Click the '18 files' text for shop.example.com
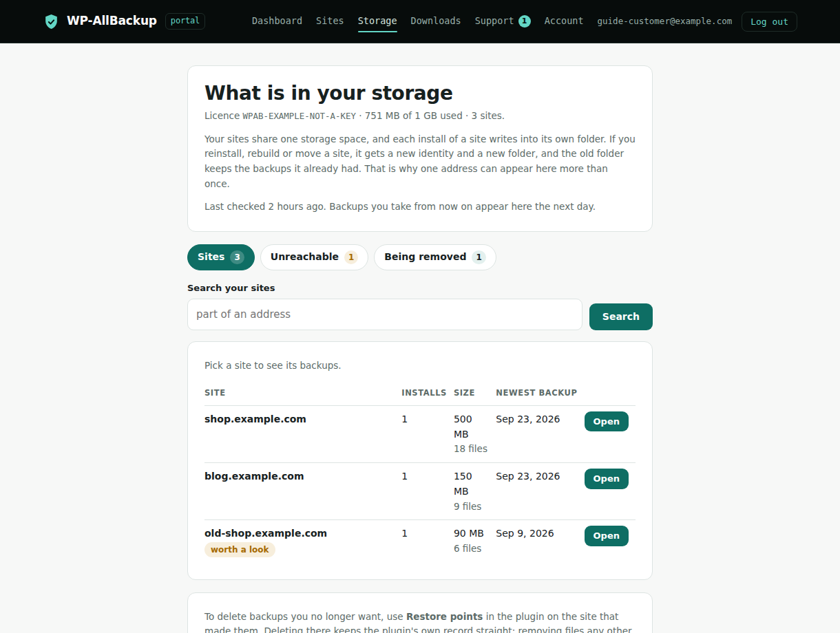Screen dimensions: 840x633 (470, 449)
